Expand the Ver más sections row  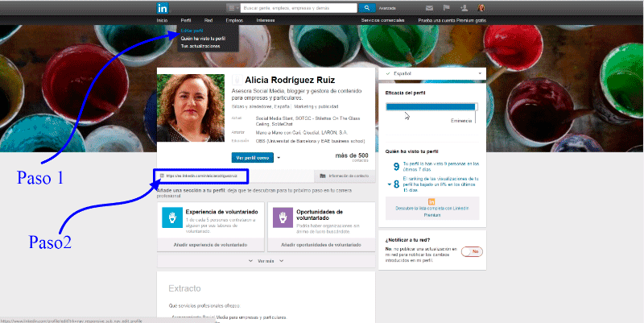pyautogui.click(x=266, y=261)
